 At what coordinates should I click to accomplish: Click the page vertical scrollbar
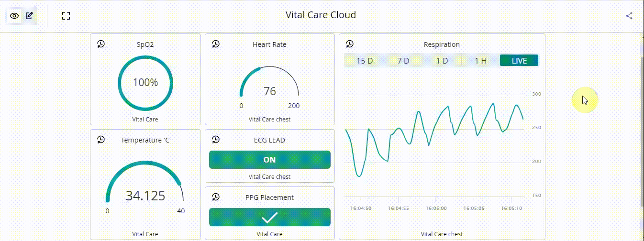pyautogui.click(x=642, y=129)
